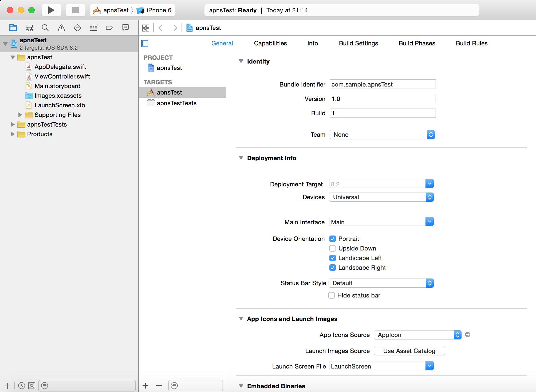Go forward in editor history
The height and width of the screenshot is (392, 536).
click(175, 28)
